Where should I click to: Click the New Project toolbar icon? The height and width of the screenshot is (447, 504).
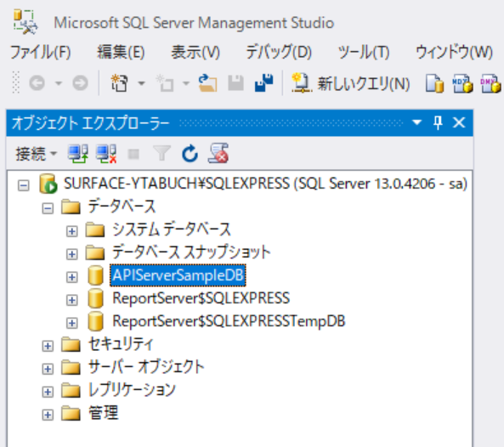tap(120, 83)
